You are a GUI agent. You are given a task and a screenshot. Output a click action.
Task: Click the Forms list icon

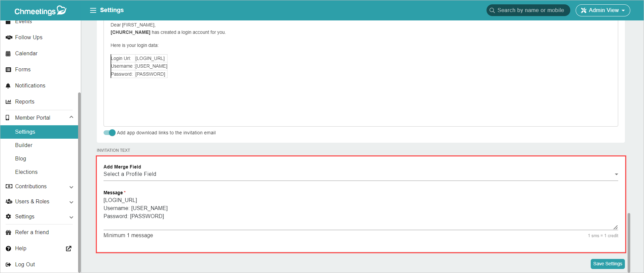coord(8,70)
